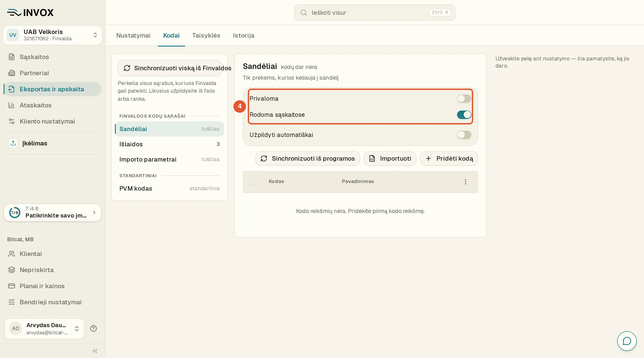The width and height of the screenshot is (644, 358).
Task: Select the PVM kodas list
Action: pyautogui.click(x=169, y=188)
